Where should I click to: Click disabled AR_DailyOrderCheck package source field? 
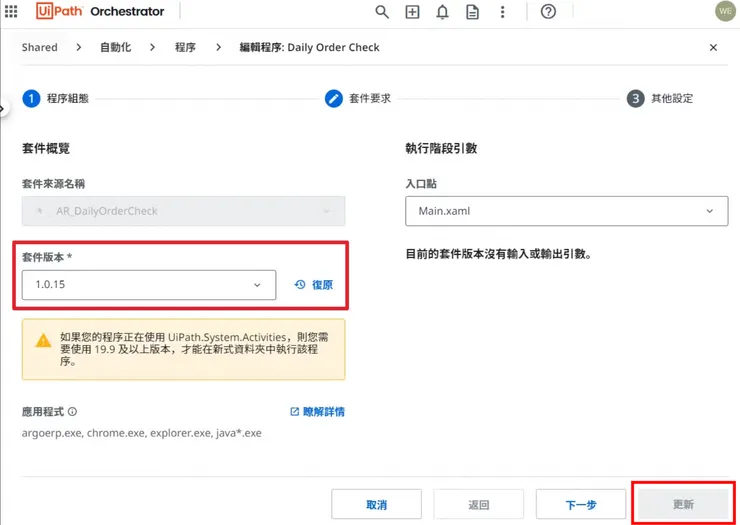183,211
